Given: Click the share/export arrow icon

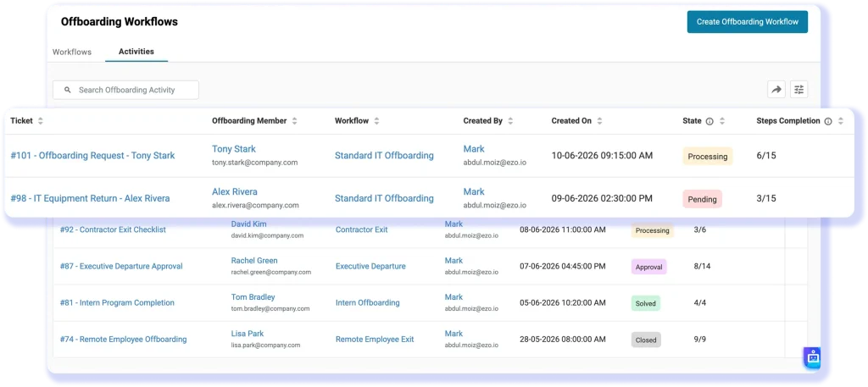Looking at the screenshot, I should coord(776,89).
